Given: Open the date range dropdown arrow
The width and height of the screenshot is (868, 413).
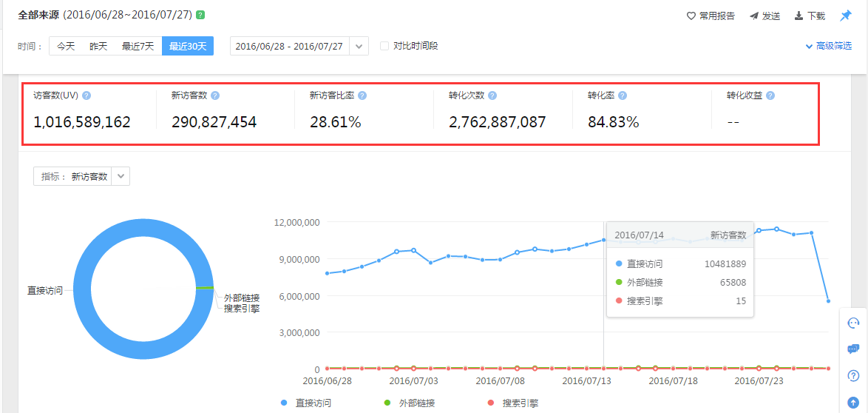Looking at the screenshot, I should 359,46.
